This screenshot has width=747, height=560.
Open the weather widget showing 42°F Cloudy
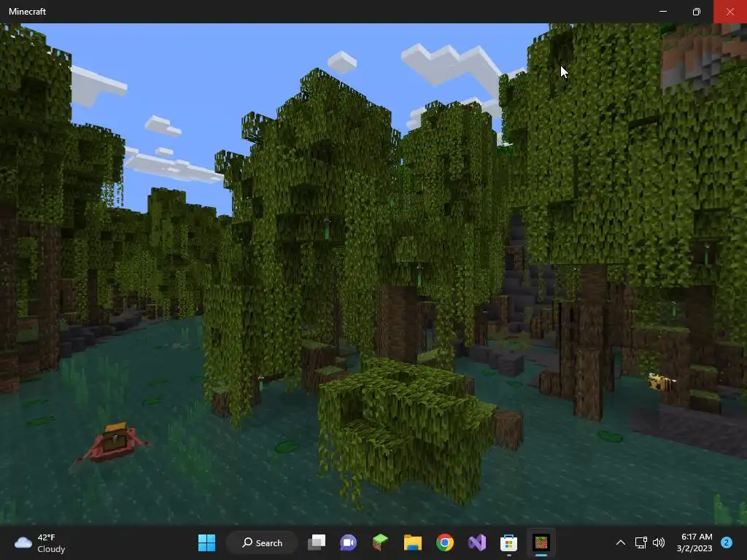pos(40,542)
